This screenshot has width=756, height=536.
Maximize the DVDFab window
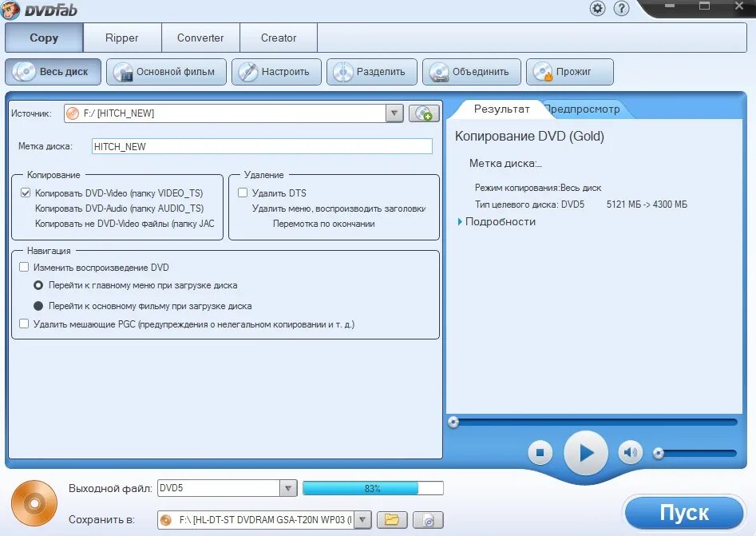[x=704, y=6]
